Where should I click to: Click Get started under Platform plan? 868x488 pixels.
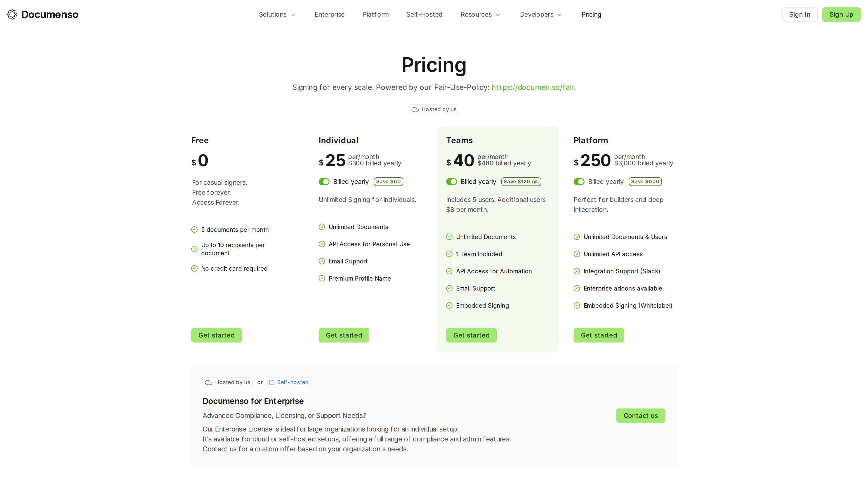click(599, 335)
